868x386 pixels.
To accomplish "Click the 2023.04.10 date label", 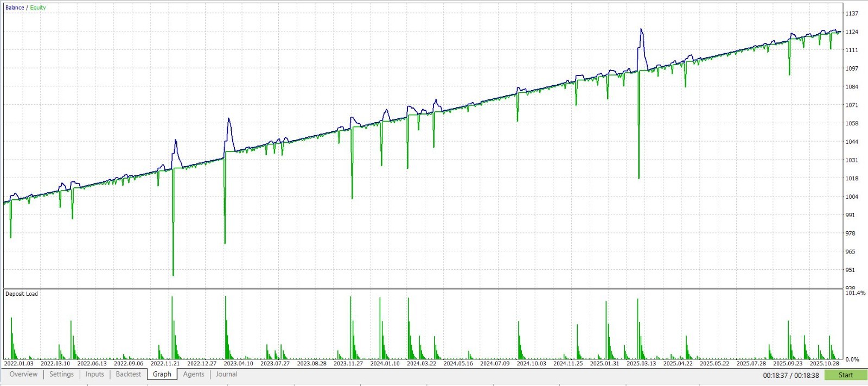I will pyautogui.click(x=238, y=364).
